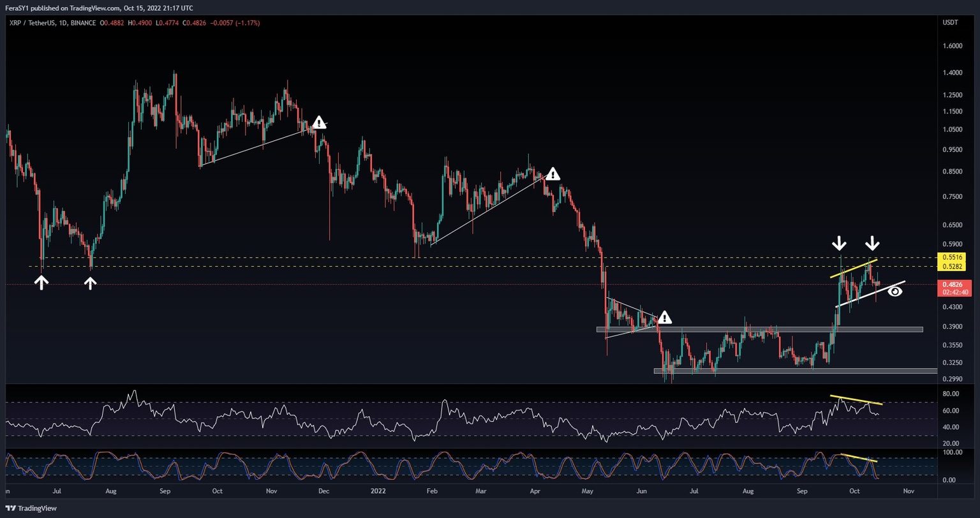This screenshot has height=518, width=980.
Task: Click the Oct label on the time axis
Action: click(854, 491)
